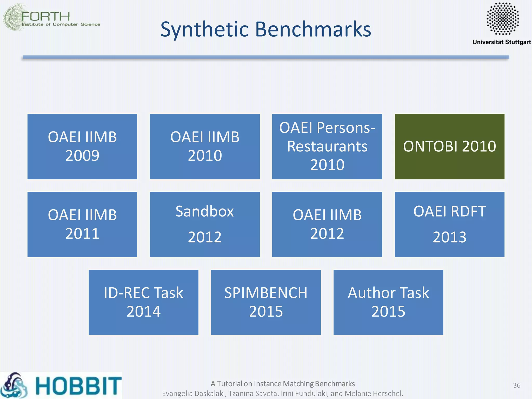This screenshot has width=532, height=399.
Task: Open the OAEI RDFT 2013 box
Action: (449, 224)
